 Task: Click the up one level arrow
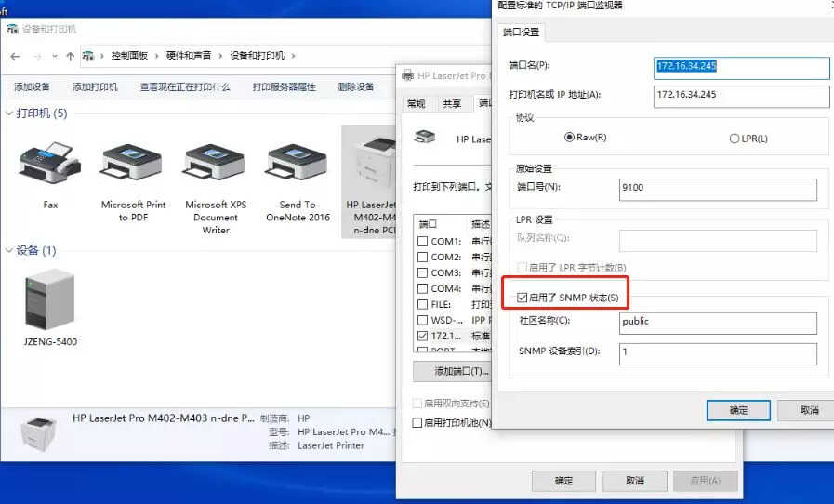[70, 56]
